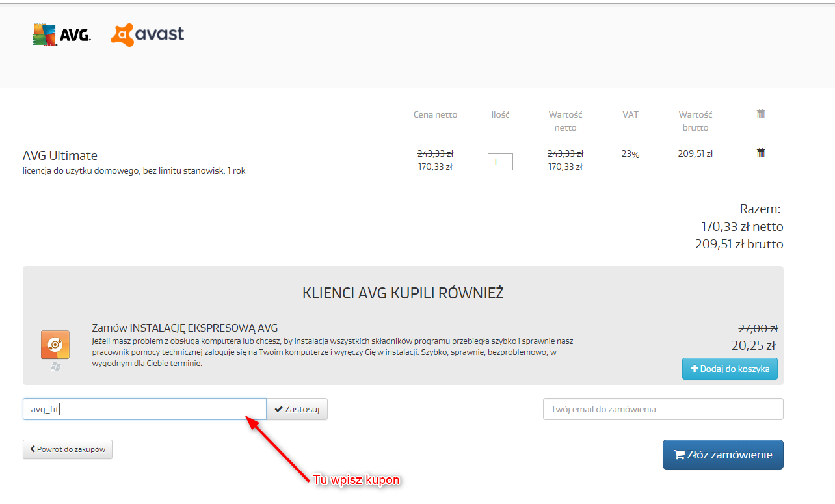Click the trash icon in table header
Viewport: 835px width, 504px height.
click(761, 114)
